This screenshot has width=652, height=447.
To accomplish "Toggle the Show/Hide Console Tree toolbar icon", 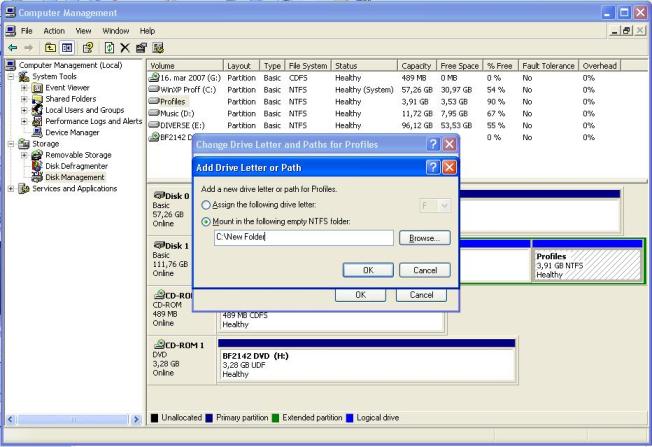I will [x=67, y=48].
